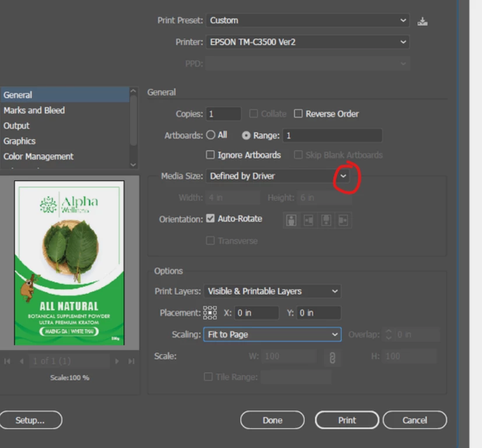This screenshot has width=482, height=448.
Task: Enable Reverse Order checkbox
Action: click(x=298, y=114)
